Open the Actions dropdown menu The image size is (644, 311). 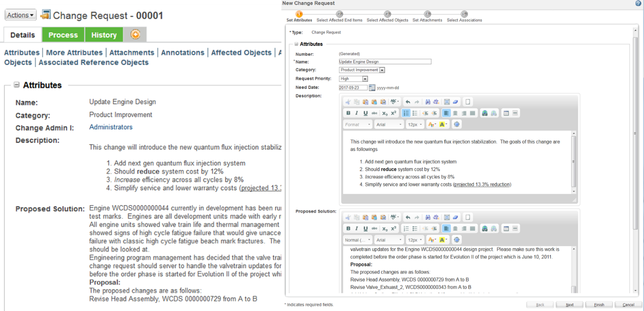pos(20,15)
